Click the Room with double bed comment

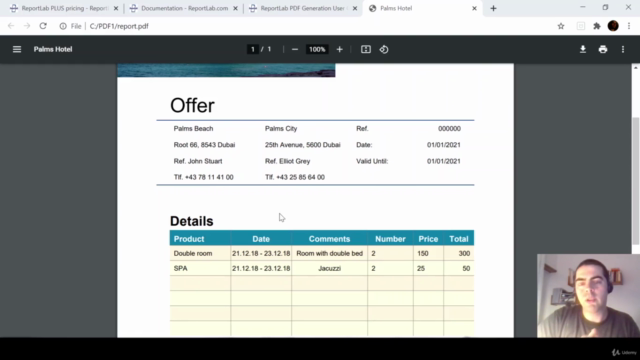click(329, 253)
